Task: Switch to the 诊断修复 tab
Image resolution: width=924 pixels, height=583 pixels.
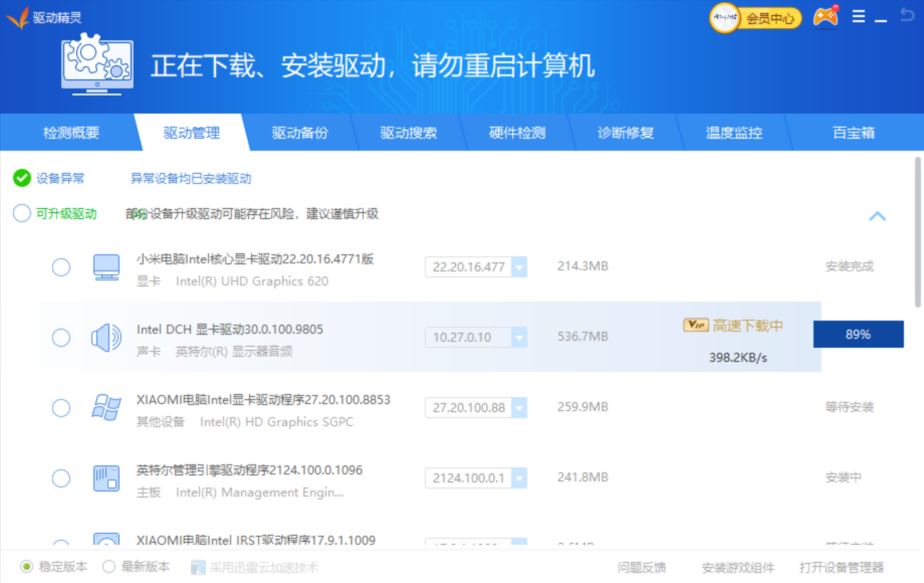Action: point(625,133)
